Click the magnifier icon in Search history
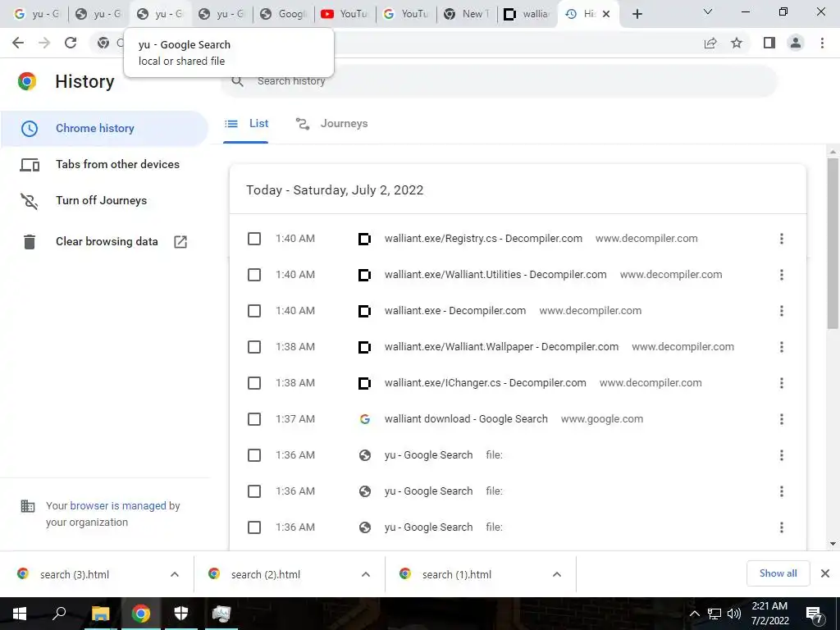The width and height of the screenshot is (840, 630). click(237, 81)
